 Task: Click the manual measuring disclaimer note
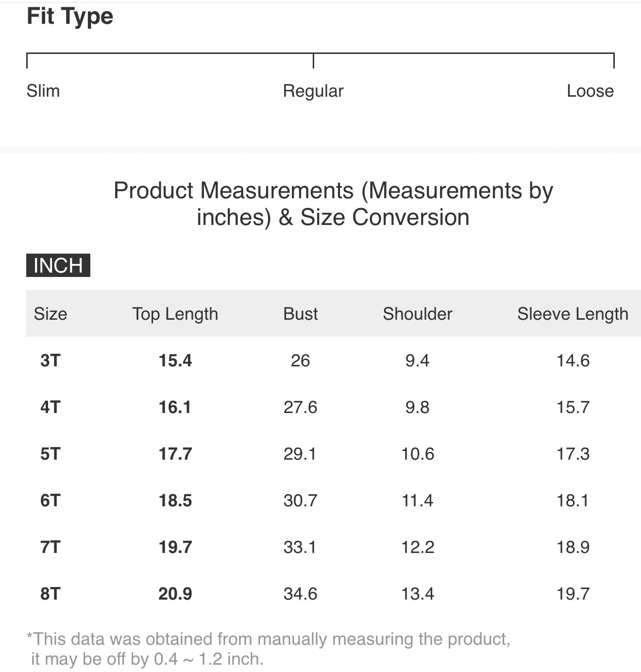coord(268,649)
